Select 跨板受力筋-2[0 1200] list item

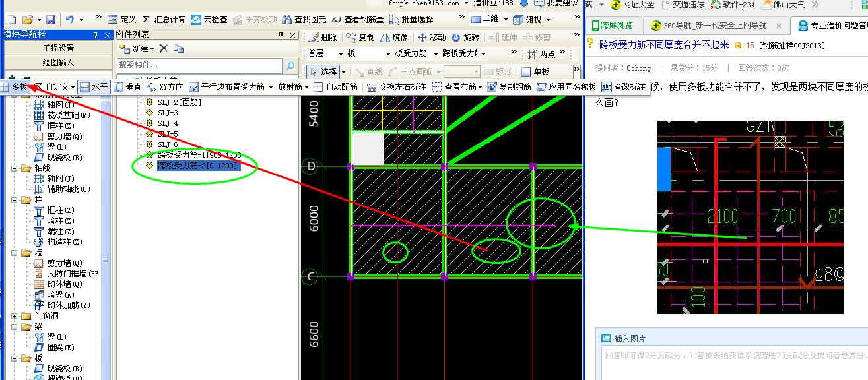coord(199,166)
